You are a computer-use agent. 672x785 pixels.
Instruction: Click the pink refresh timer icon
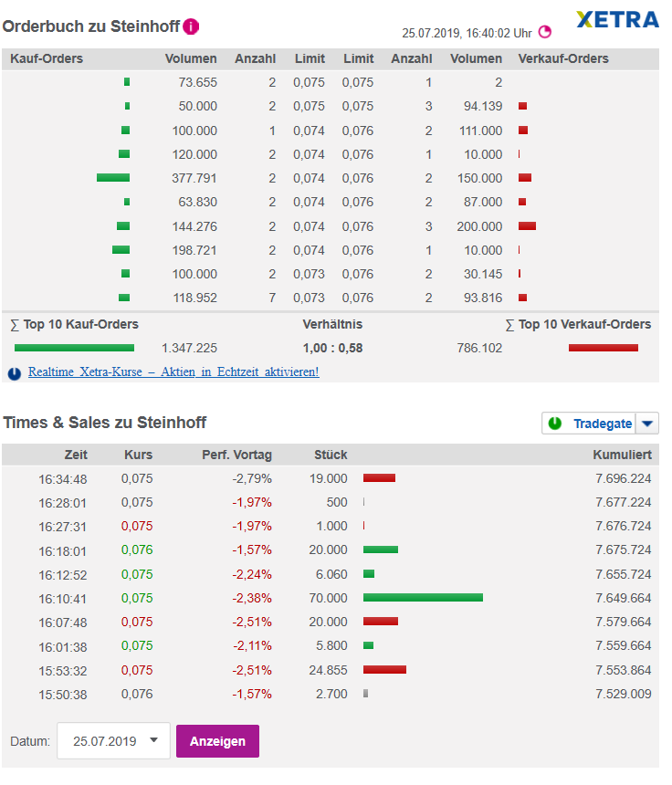(x=545, y=32)
